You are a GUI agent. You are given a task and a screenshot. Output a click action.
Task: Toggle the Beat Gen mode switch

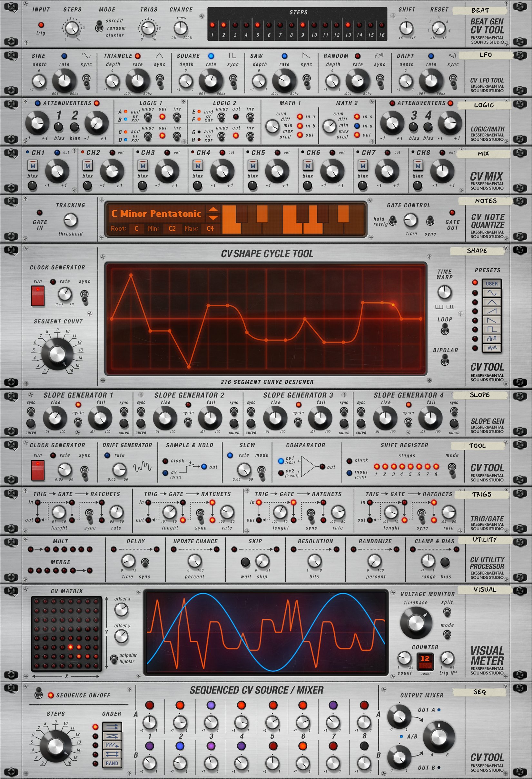(x=99, y=26)
